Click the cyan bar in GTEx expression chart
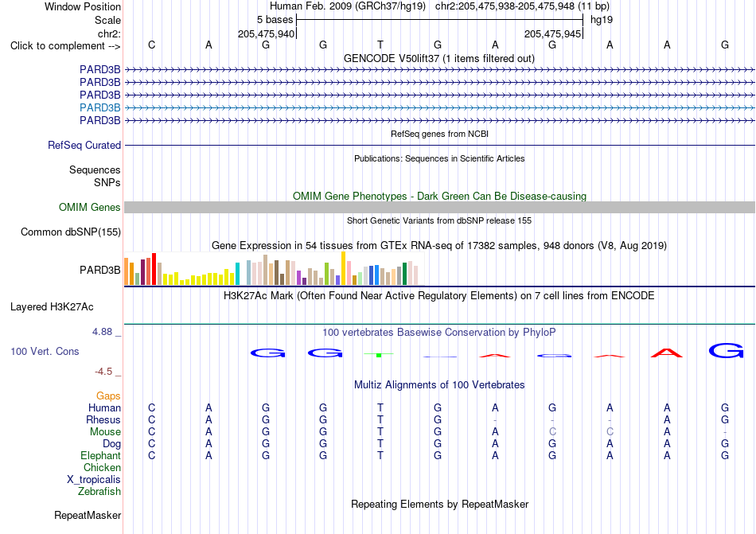 [237, 274]
